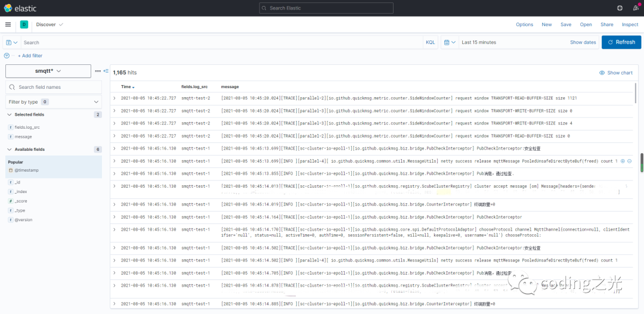
Task: Click Search field names input
Action: pyautogui.click(x=54, y=87)
